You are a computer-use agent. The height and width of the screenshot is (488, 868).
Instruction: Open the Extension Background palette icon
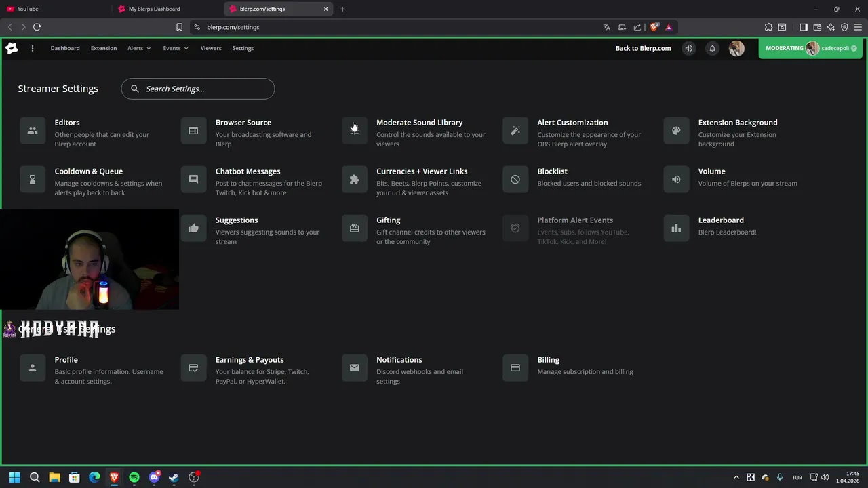coord(676,131)
